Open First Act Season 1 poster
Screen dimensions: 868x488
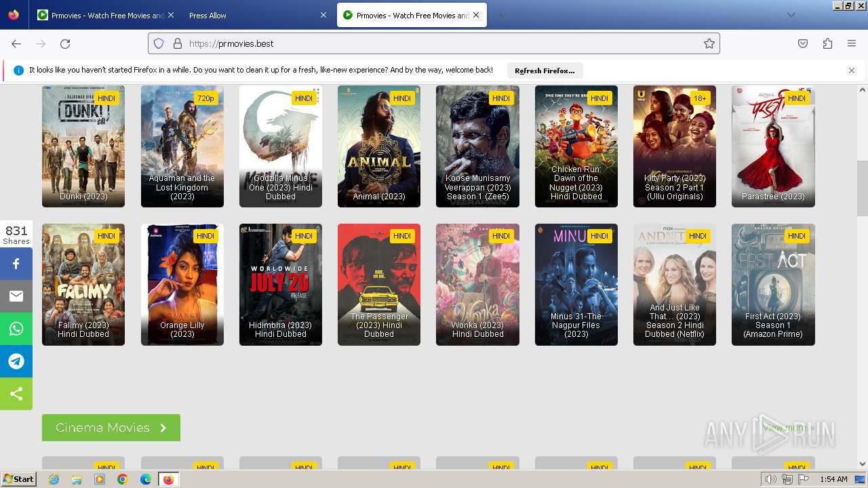773,285
